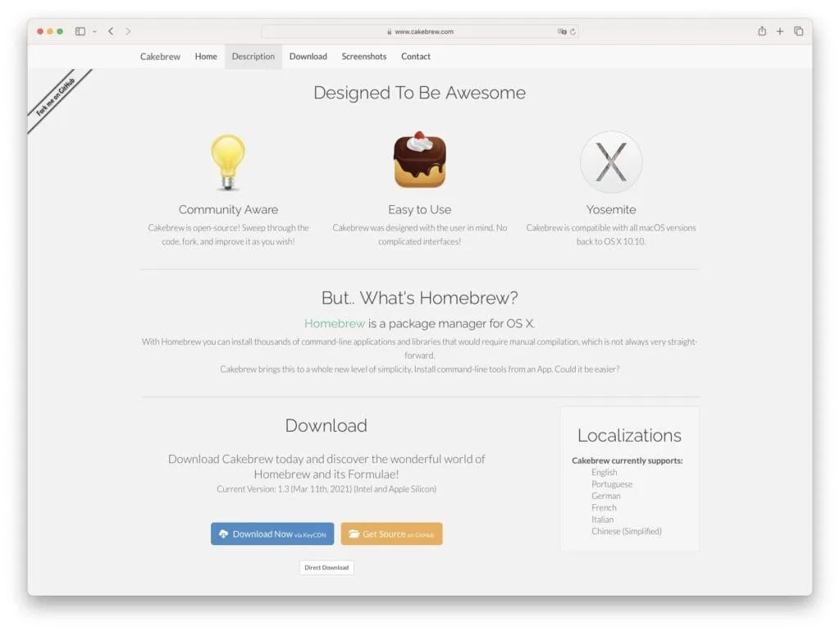Toggle the Safari sidebar icon
Image resolution: width=840 pixels, height=632 pixels.
pos(80,32)
